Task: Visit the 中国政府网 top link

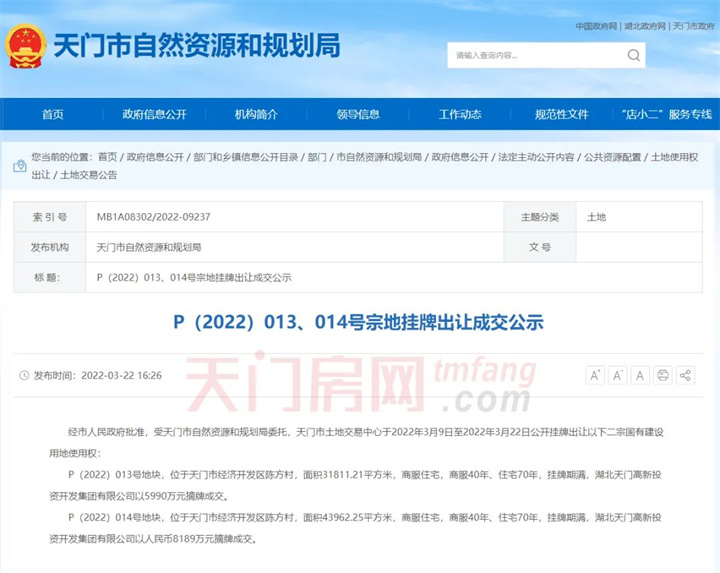Action: coord(597,26)
